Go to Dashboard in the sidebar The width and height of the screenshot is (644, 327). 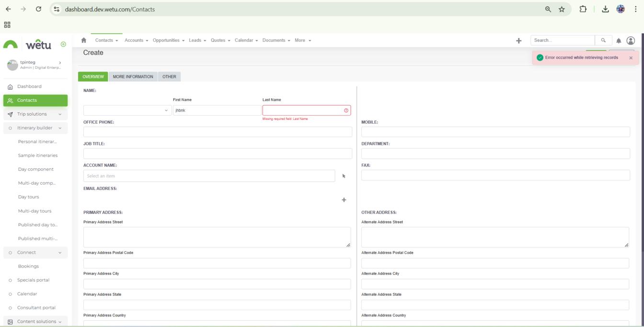pyautogui.click(x=29, y=87)
